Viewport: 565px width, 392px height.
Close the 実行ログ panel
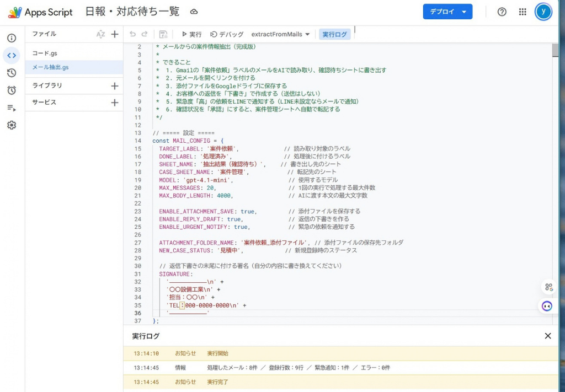click(548, 336)
